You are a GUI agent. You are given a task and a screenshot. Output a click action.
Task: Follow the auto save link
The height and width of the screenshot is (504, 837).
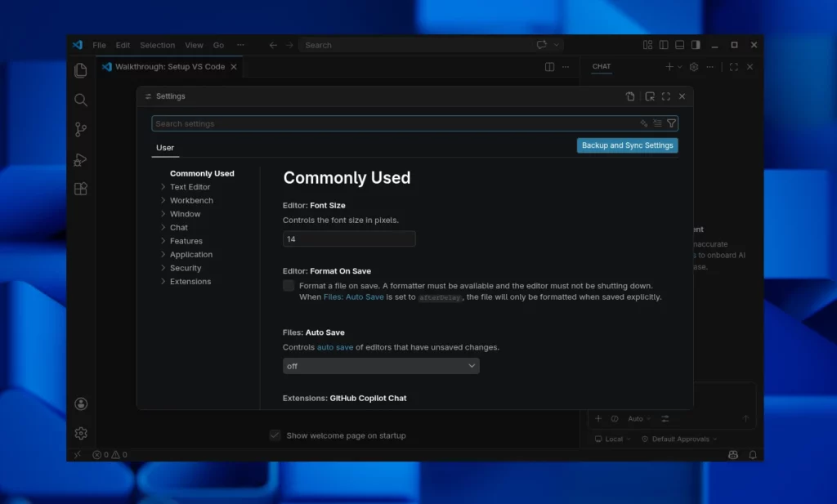[334, 346]
